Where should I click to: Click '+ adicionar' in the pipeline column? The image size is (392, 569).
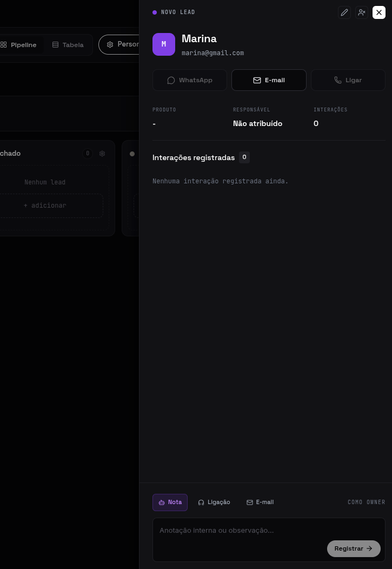tap(45, 206)
